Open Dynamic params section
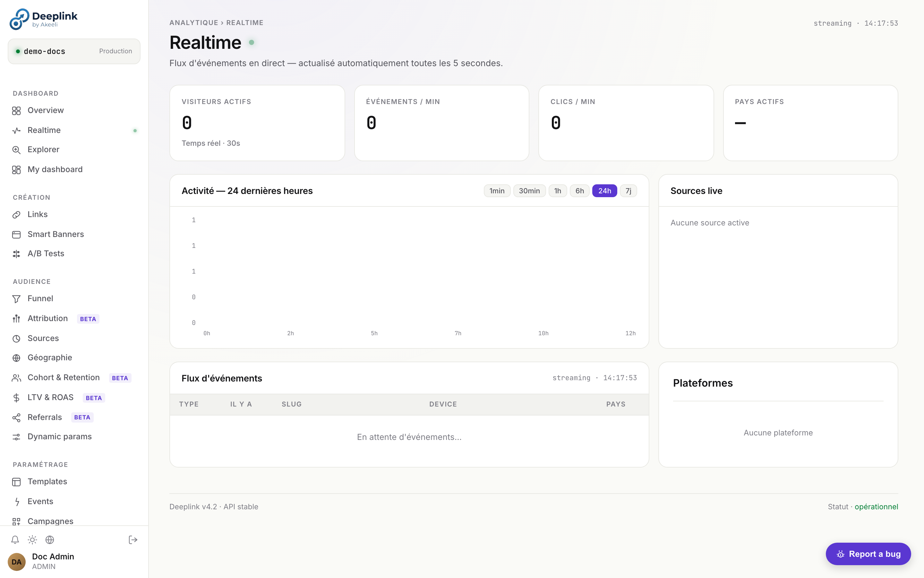 pos(74,437)
